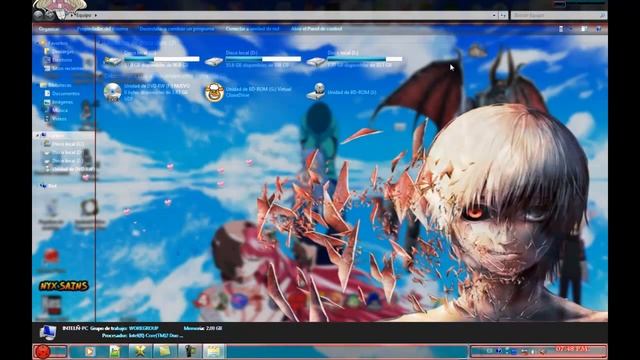Open Descargas folder in Favoritos

click(62, 51)
